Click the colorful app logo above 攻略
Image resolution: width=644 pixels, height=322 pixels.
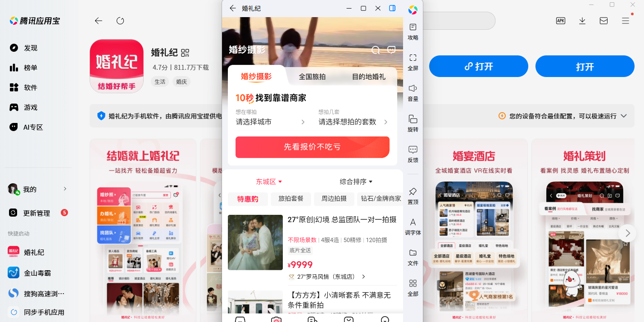pos(413,9)
